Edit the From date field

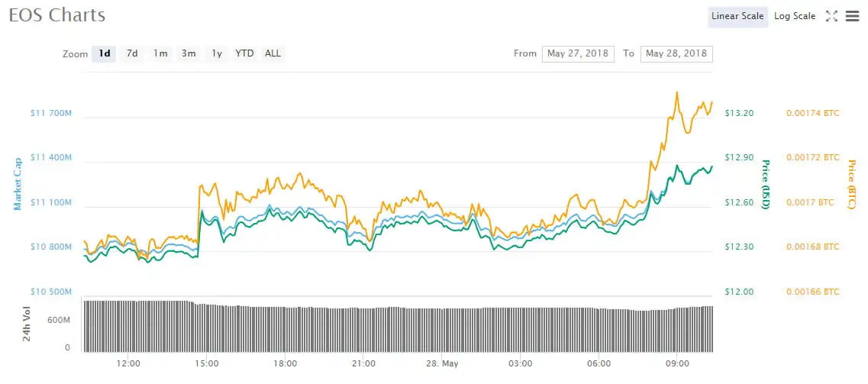coord(578,53)
